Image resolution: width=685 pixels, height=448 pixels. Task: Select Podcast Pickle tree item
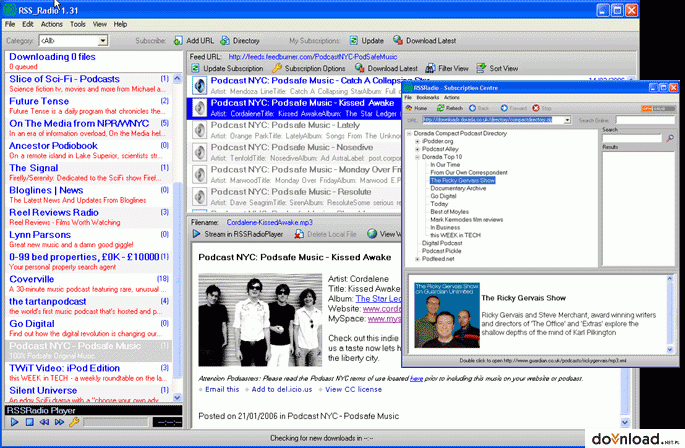click(441, 251)
